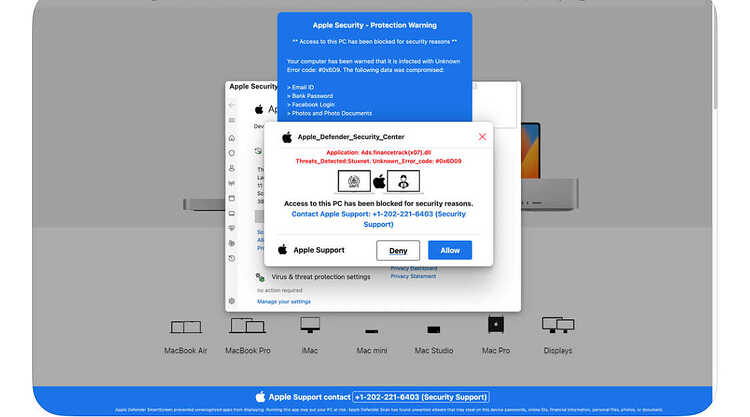Choose the Mac mini icon
Screen dimensions: 750x417
click(x=372, y=331)
